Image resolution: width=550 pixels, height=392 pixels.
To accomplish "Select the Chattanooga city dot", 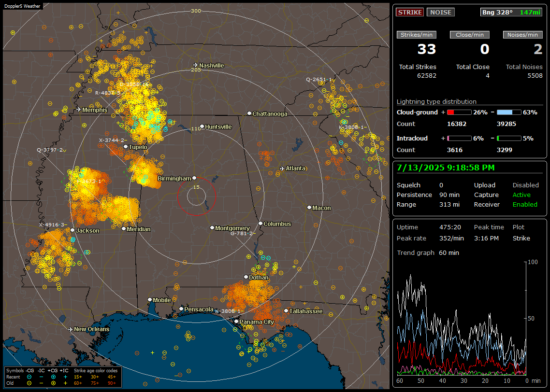I will click(x=249, y=113).
